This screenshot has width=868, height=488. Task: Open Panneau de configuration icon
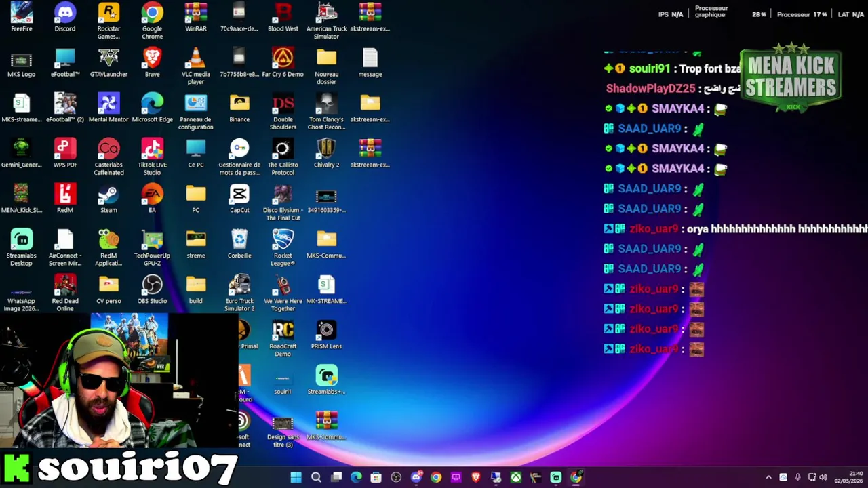click(196, 112)
